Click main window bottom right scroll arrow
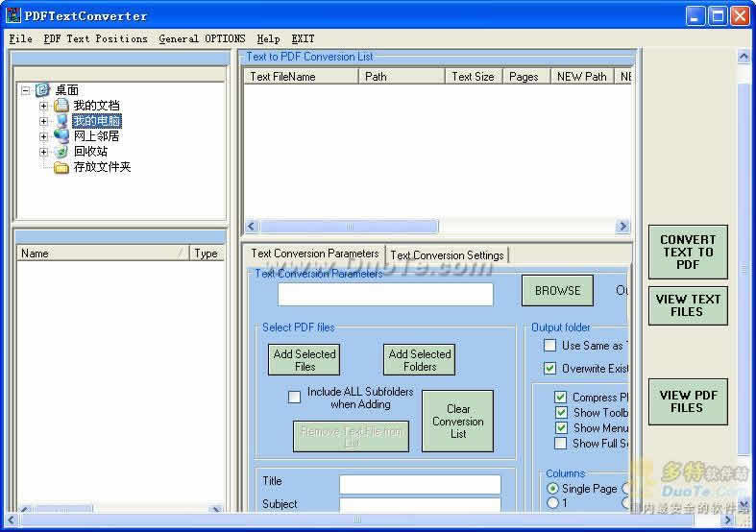This screenshot has width=756, height=532. 728,520
